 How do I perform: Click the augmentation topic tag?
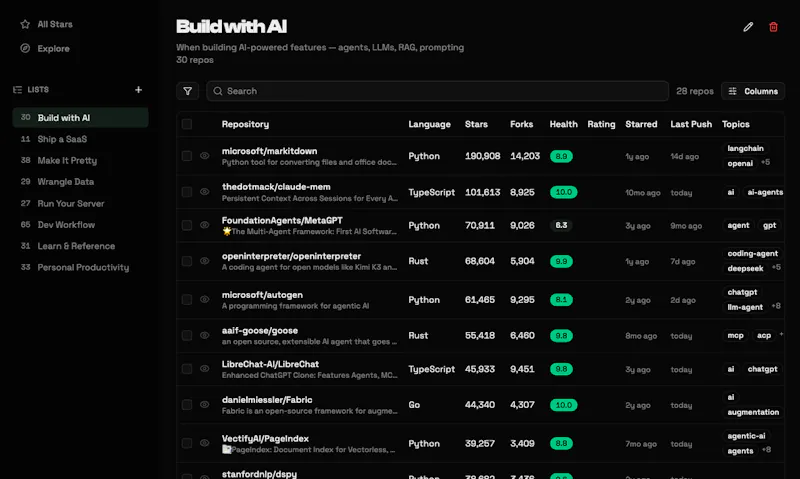click(753, 412)
